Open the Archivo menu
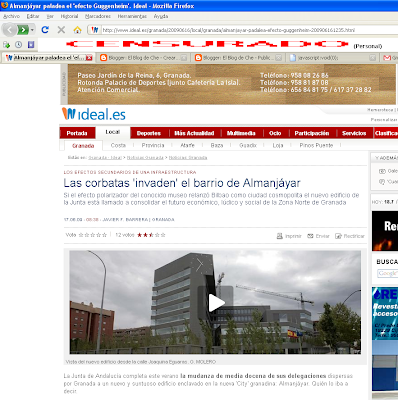 coord(11,16)
